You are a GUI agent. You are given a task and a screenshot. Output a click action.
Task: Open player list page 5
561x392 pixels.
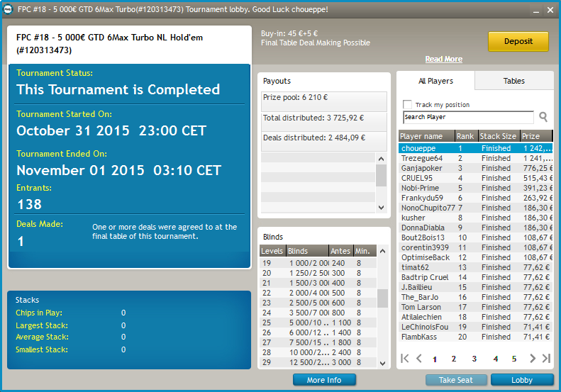[x=514, y=359]
